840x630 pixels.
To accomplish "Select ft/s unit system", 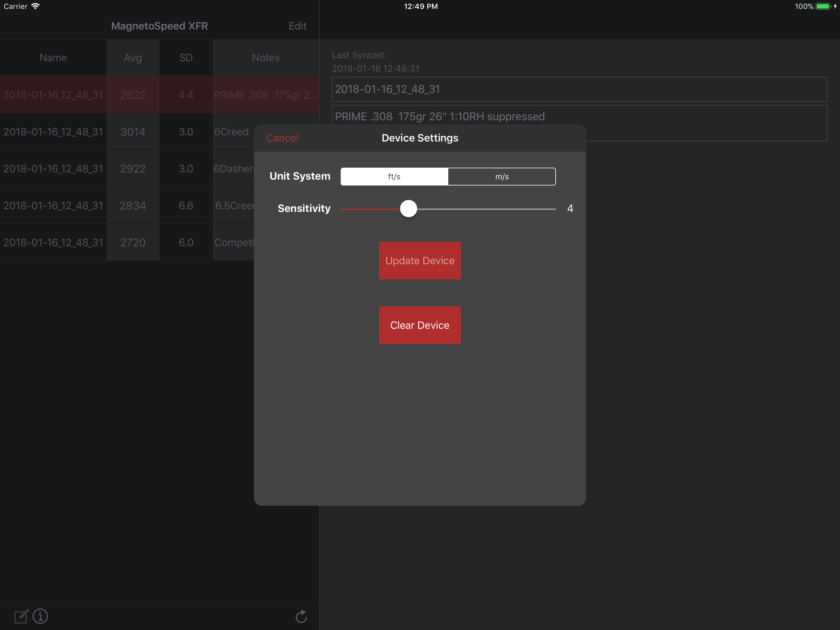I will coord(394,177).
